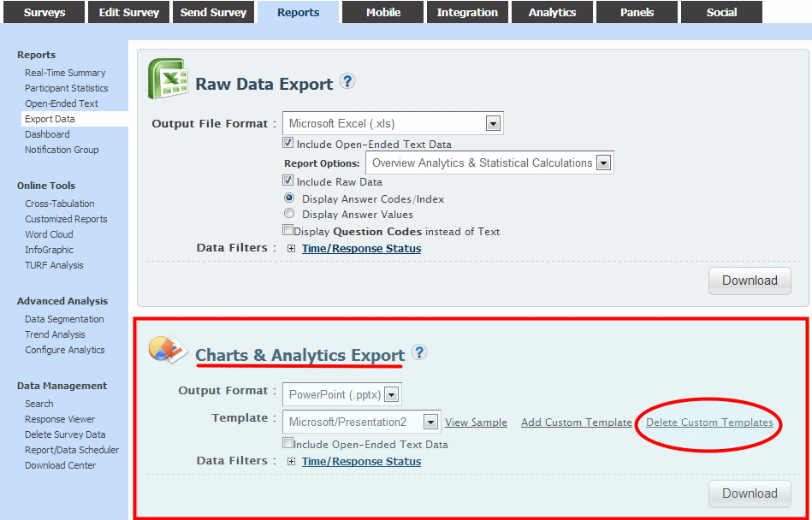Click the pie chart icon beside Charts & Analytics Export
Screen dimensions: 812x520
[x=168, y=350]
